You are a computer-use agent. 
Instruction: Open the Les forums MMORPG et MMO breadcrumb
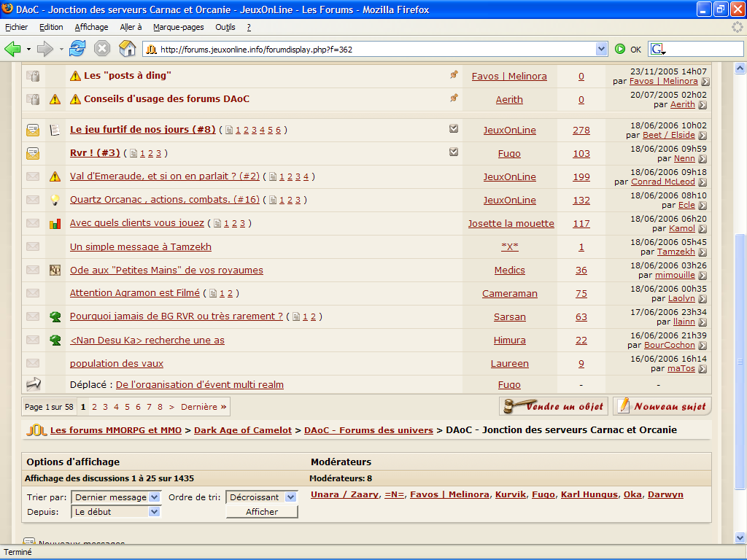(116, 430)
